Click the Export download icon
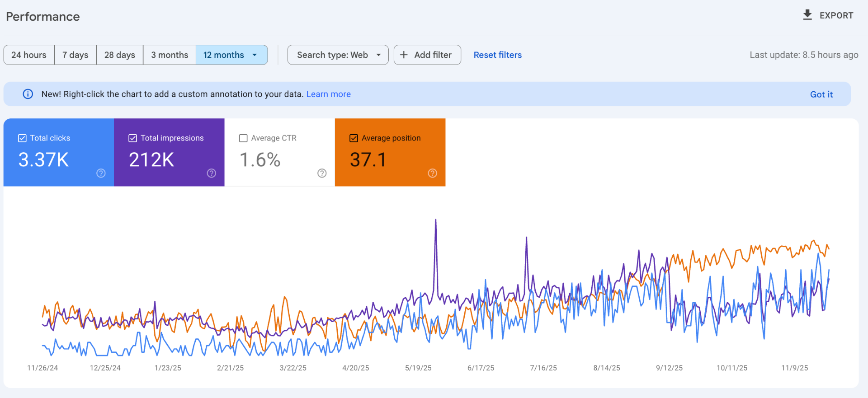Image resolution: width=868 pixels, height=398 pixels. tap(807, 15)
